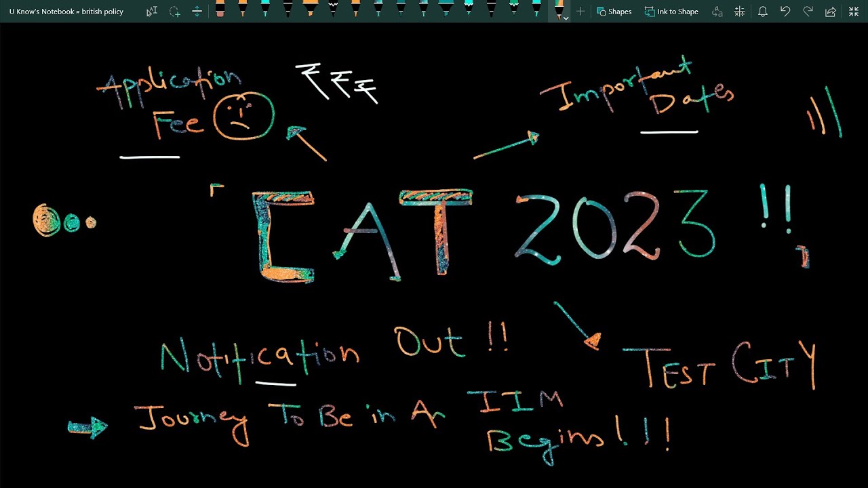The width and height of the screenshot is (868, 488).
Task: Select the green-tipped pen
Action: coord(513,9)
